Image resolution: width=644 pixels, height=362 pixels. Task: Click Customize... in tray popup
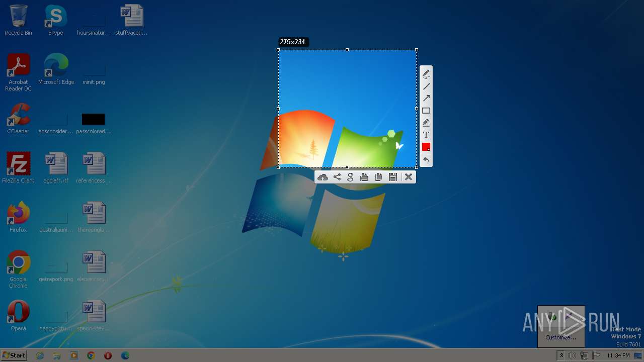pos(560,337)
